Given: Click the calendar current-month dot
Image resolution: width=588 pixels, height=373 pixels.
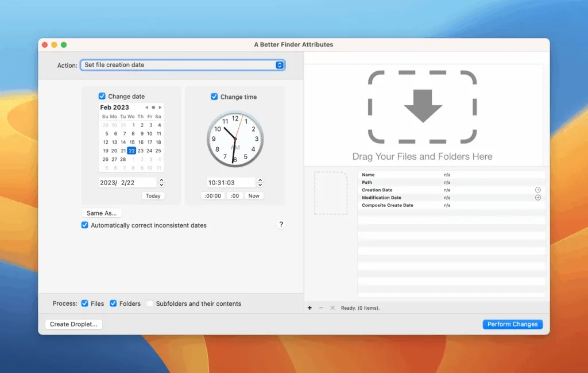Looking at the screenshot, I should (153, 107).
